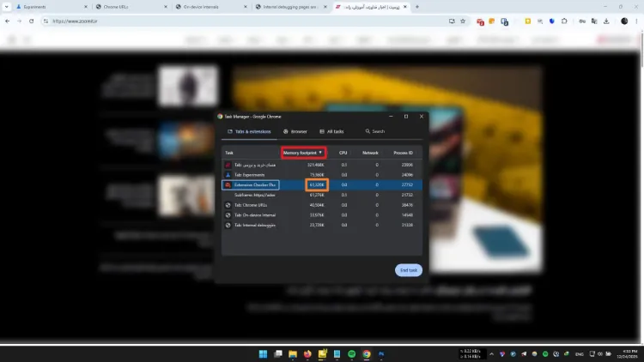Expand hidden system tray icons chevron

pos(492,353)
